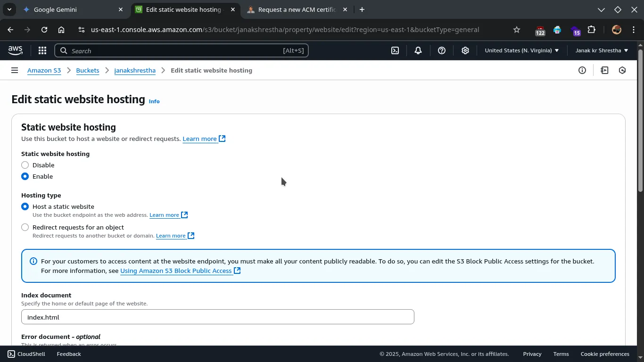Screen dimensions: 644x362
Task: Choose Redirect requests for an object
Action: (x=25, y=227)
